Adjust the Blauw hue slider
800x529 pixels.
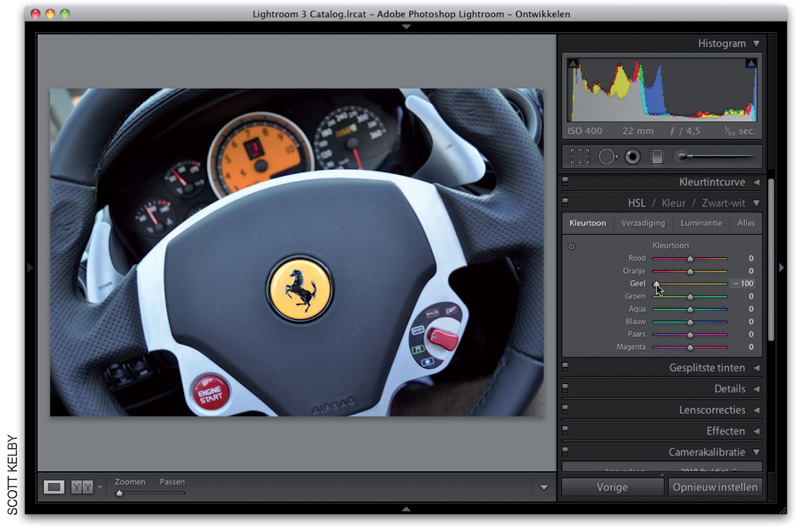coord(690,322)
